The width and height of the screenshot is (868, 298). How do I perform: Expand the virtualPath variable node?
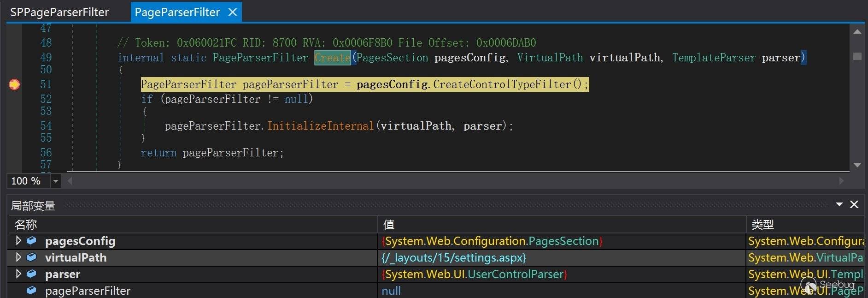click(x=18, y=257)
